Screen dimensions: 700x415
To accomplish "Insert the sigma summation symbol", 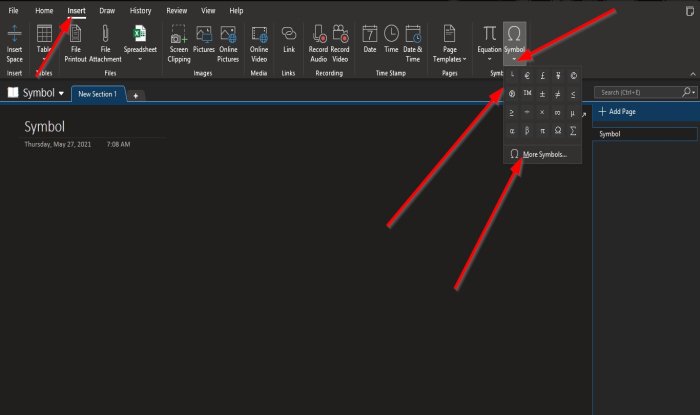I will coord(573,131).
